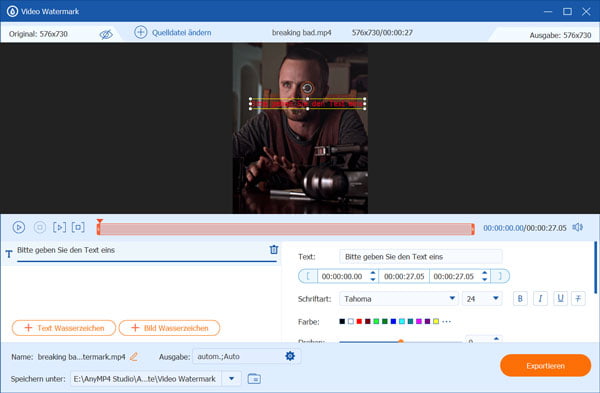Click the Exportieren button
Screen dimensions: 600x393
pos(545,366)
